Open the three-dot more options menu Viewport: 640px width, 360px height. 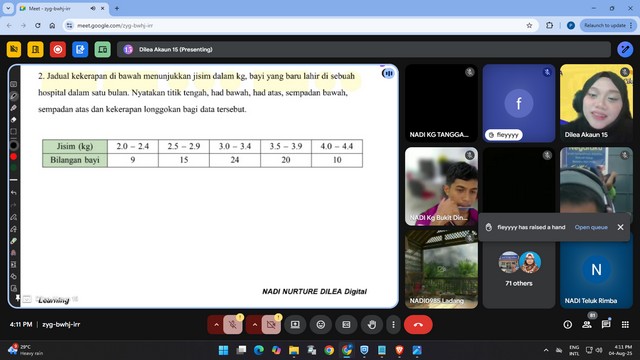393,324
